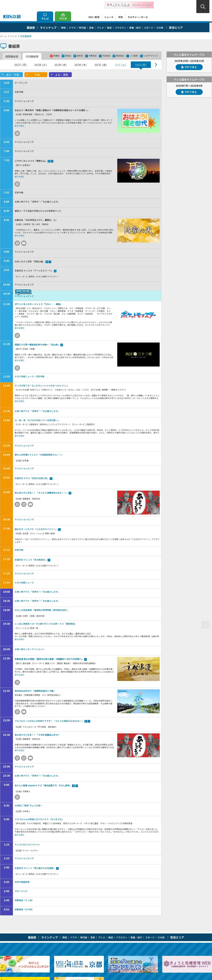Open 比叡の光 thumbnail image

coord(138,230)
